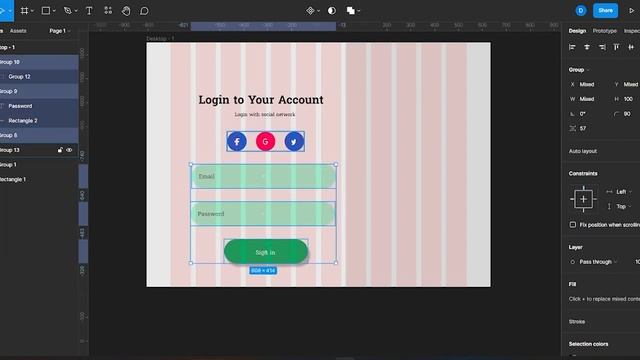Click the Facebook icon on canvas

click(x=237, y=142)
